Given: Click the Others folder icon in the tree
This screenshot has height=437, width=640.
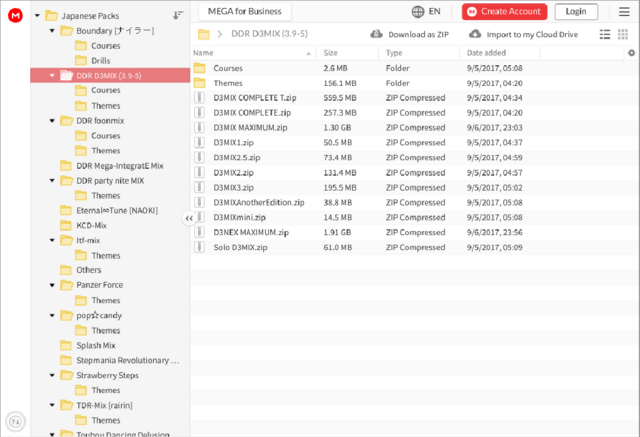Looking at the screenshot, I should pos(66,270).
